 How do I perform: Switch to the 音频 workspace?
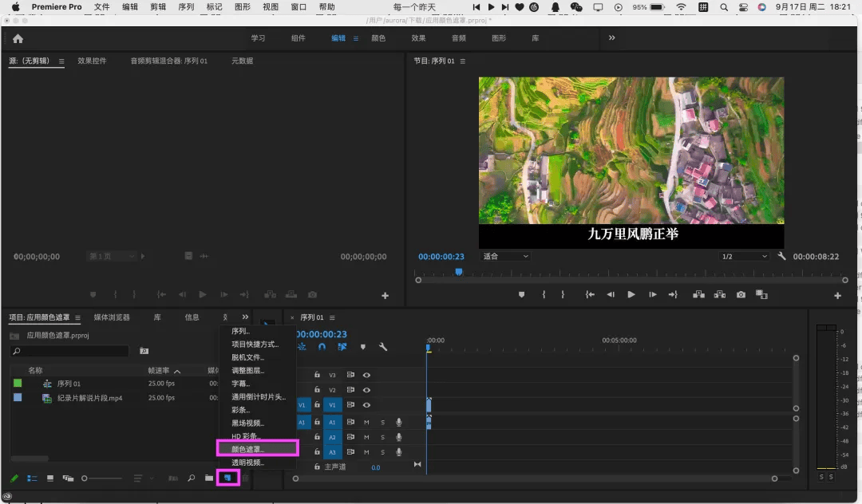click(x=458, y=38)
